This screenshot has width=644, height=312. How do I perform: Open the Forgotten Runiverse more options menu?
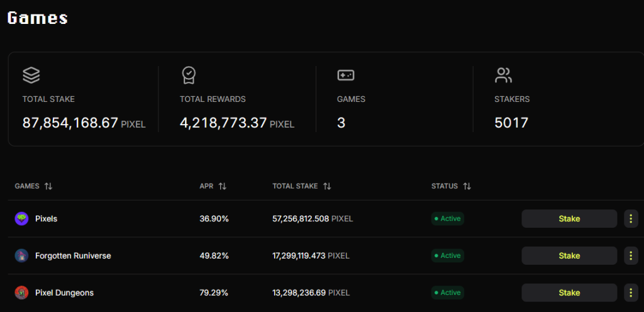pyautogui.click(x=631, y=256)
